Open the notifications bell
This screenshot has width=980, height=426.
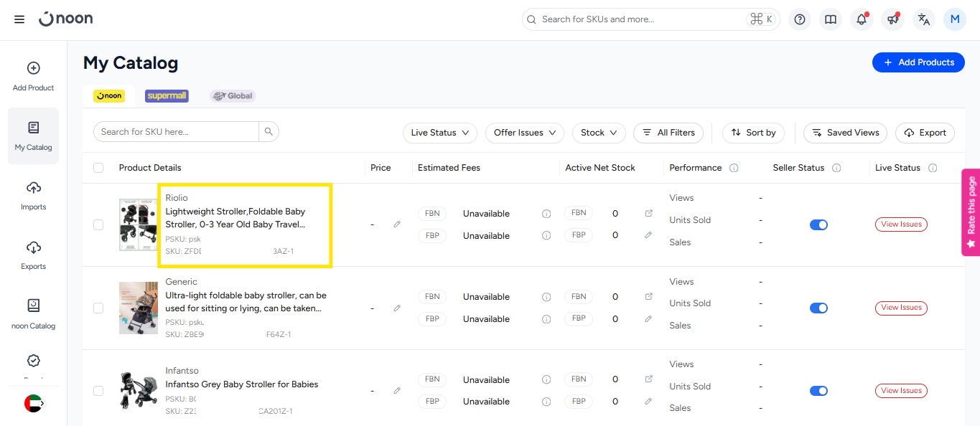pyautogui.click(x=862, y=19)
